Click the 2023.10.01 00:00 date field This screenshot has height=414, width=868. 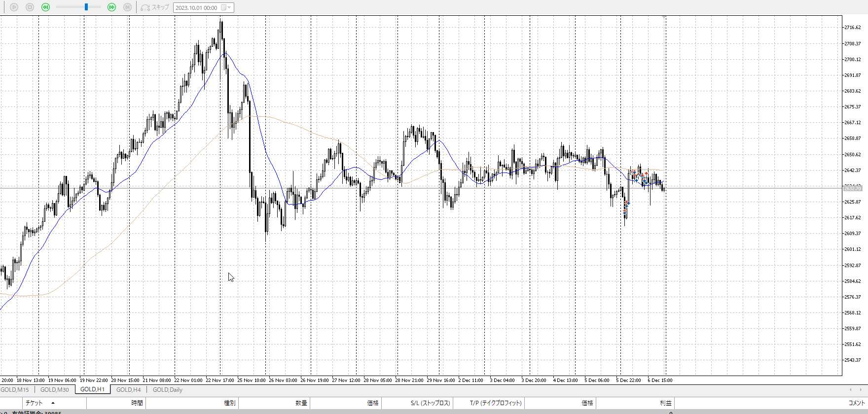(196, 7)
